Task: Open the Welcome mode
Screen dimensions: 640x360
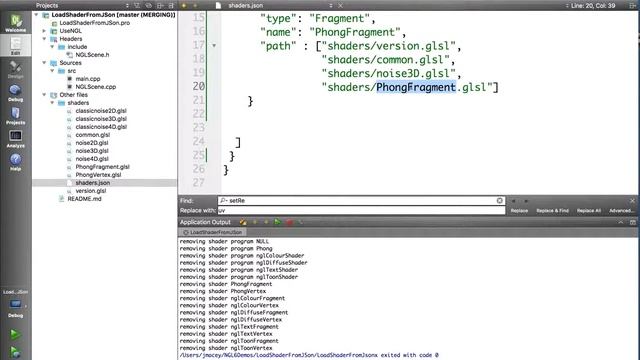Action: (x=16, y=23)
